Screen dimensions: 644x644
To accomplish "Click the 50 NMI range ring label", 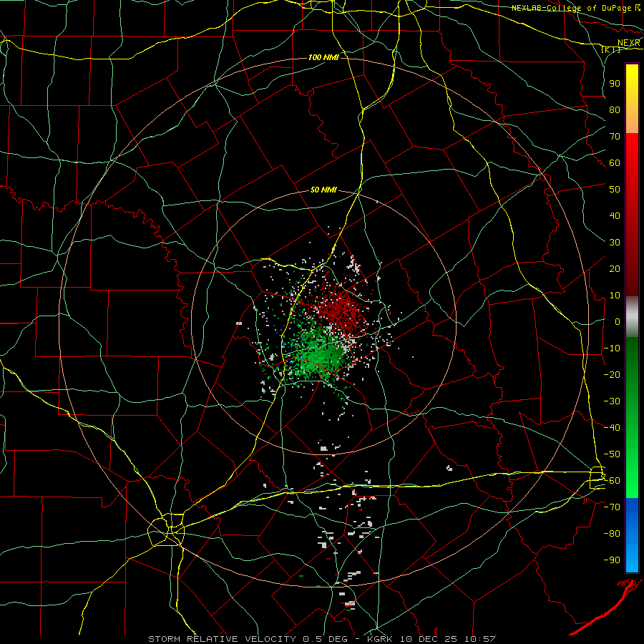I will [x=323, y=190].
